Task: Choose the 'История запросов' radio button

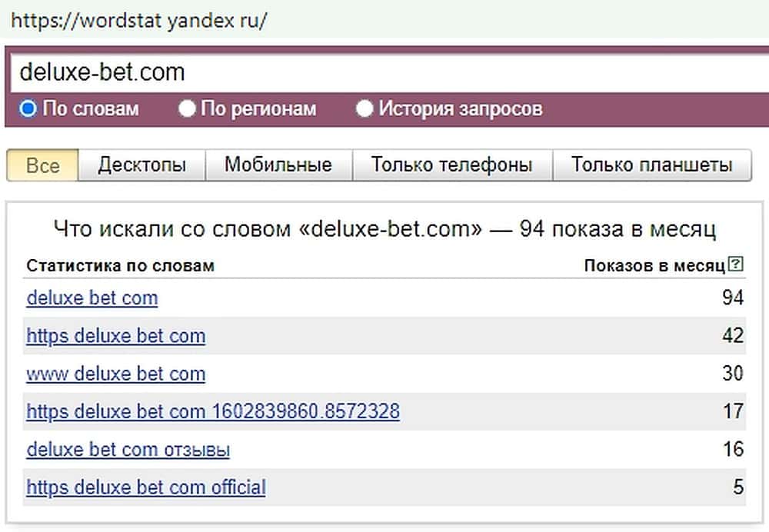Action: (x=365, y=108)
